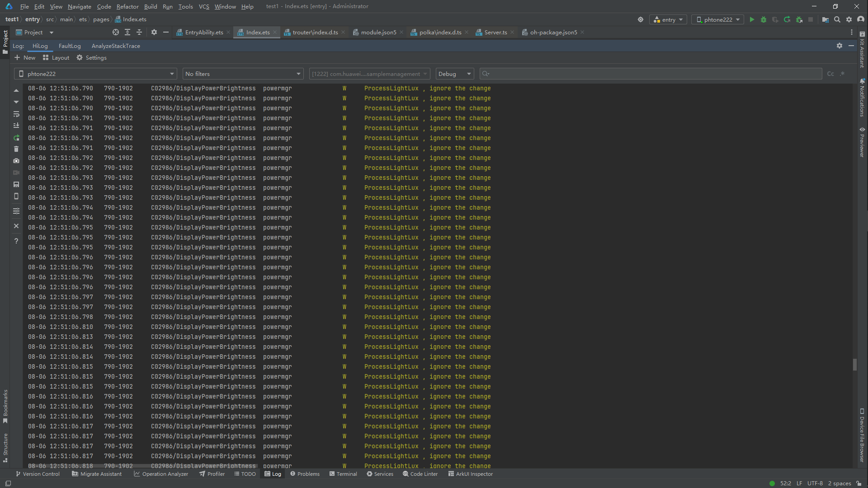
Task: Click Settings in the log toolbar
Action: [91, 57]
